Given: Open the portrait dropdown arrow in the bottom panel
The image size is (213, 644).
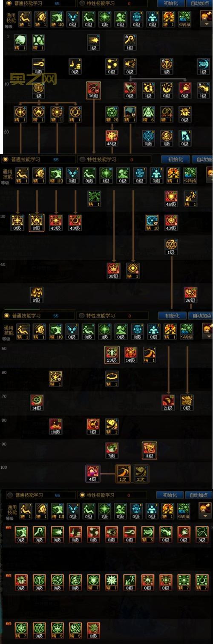Looking at the screenshot, I should point(205,516).
